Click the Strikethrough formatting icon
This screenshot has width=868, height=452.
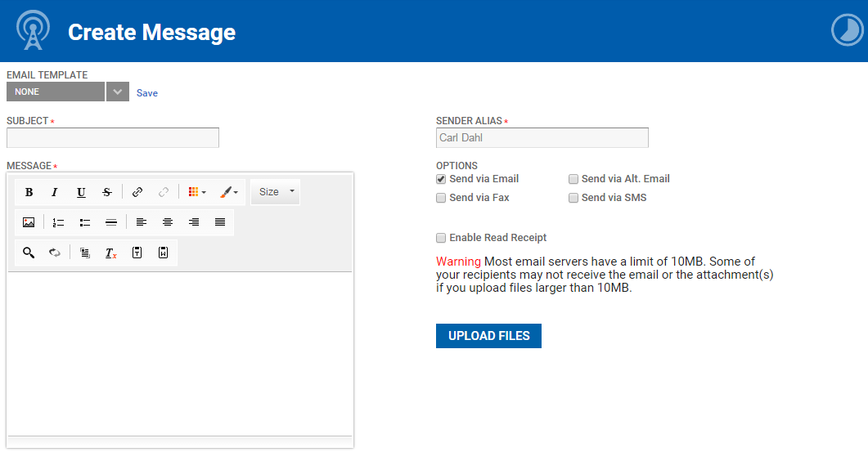tap(107, 192)
